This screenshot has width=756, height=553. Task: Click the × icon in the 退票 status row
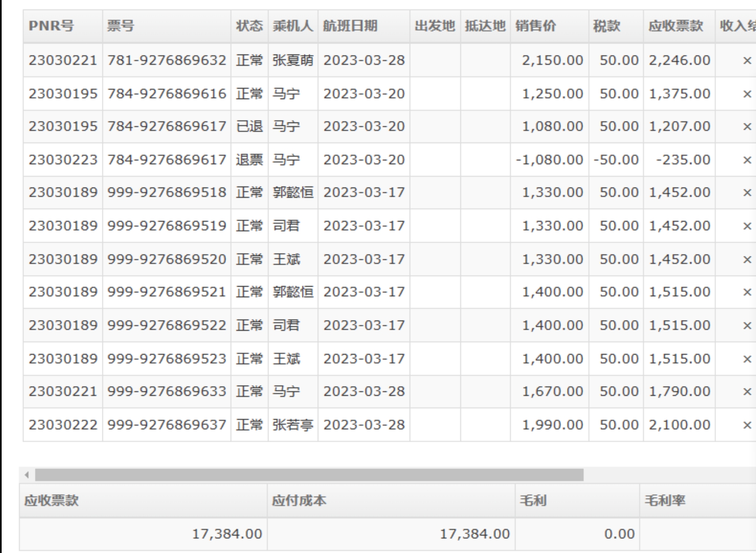tap(747, 160)
